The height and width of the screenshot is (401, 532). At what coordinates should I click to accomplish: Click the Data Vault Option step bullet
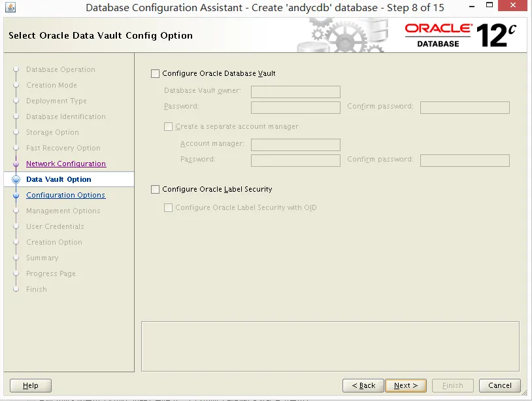pyautogui.click(x=16, y=179)
